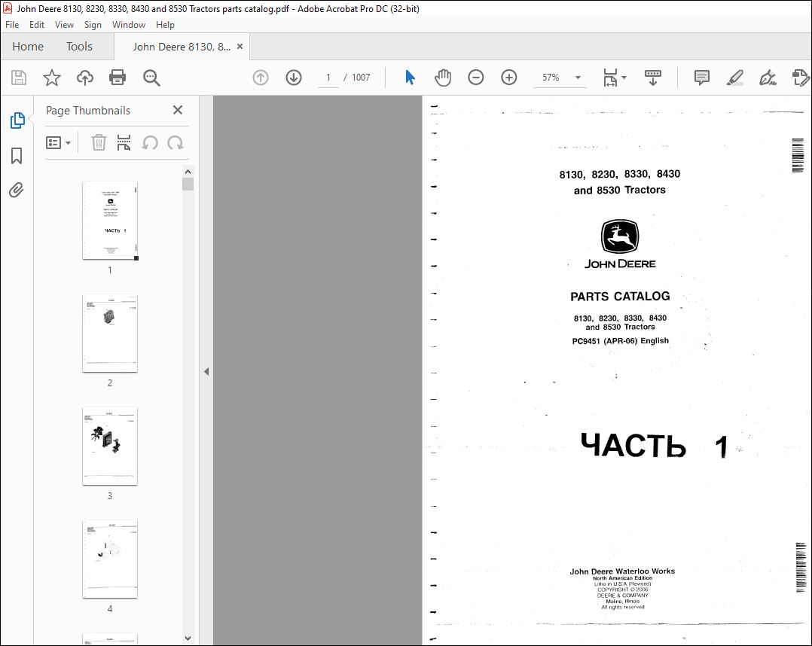Switch to the Home tab
This screenshot has width=812, height=646.
pos(28,47)
